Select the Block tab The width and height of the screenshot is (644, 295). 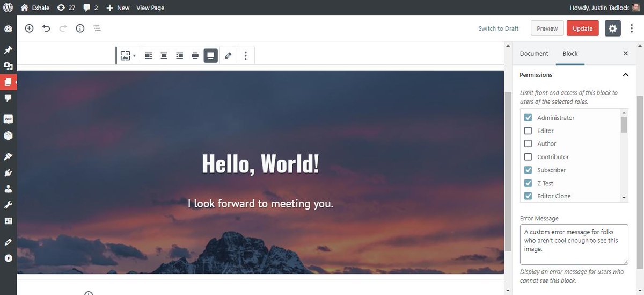click(570, 54)
